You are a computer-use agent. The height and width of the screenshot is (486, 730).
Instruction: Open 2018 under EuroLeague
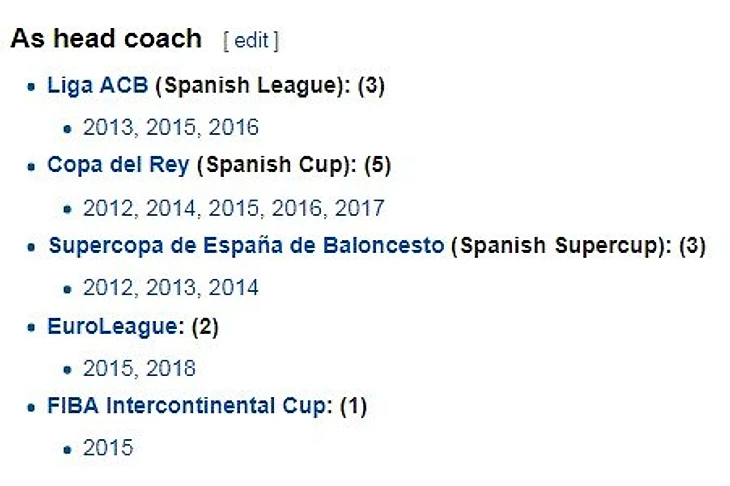click(x=171, y=368)
